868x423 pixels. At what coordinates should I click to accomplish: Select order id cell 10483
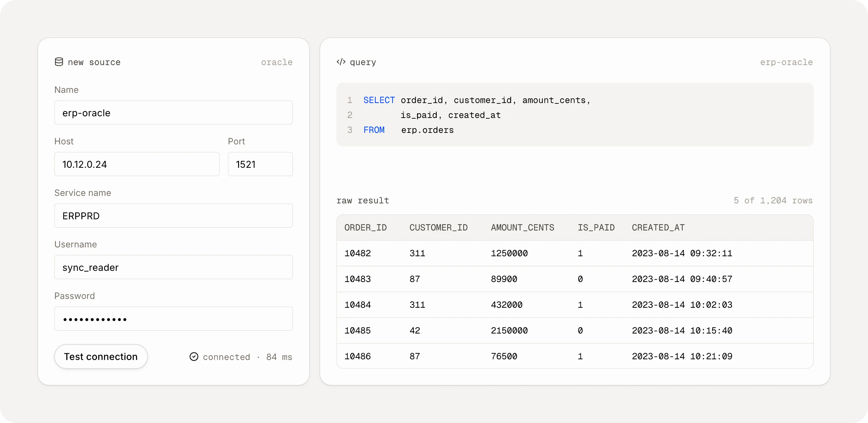pyautogui.click(x=358, y=279)
